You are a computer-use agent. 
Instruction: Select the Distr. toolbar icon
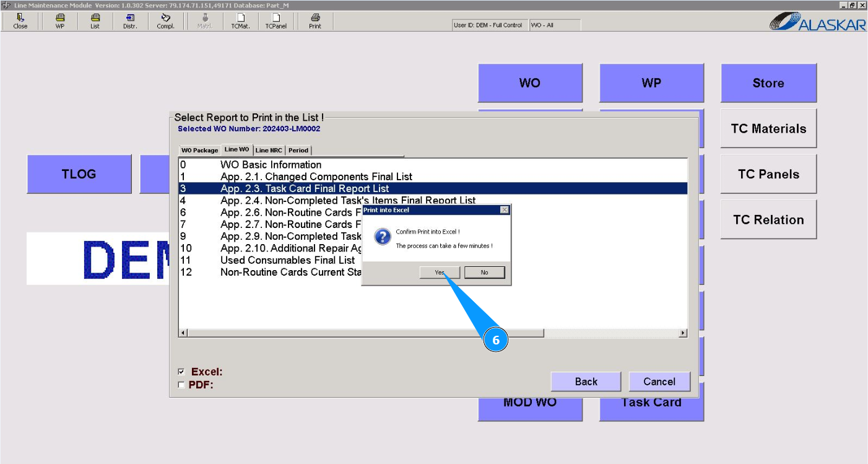click(x=130, y=22)
